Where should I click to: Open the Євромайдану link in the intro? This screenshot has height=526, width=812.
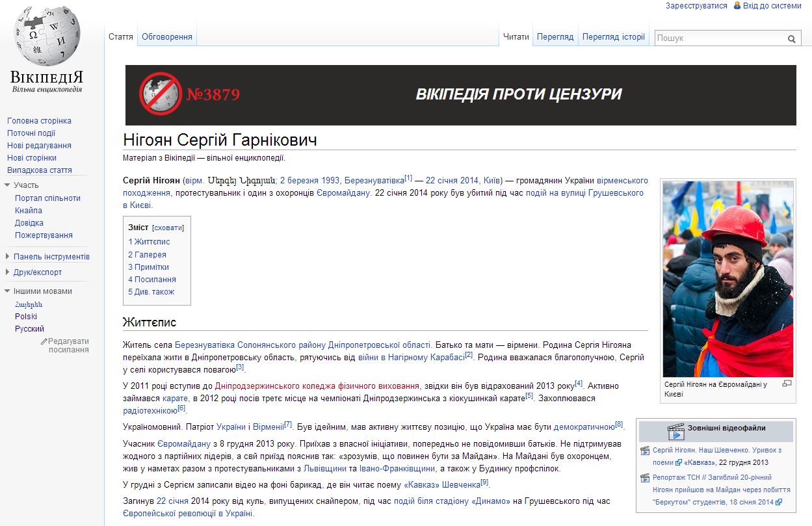click(343, 193)
